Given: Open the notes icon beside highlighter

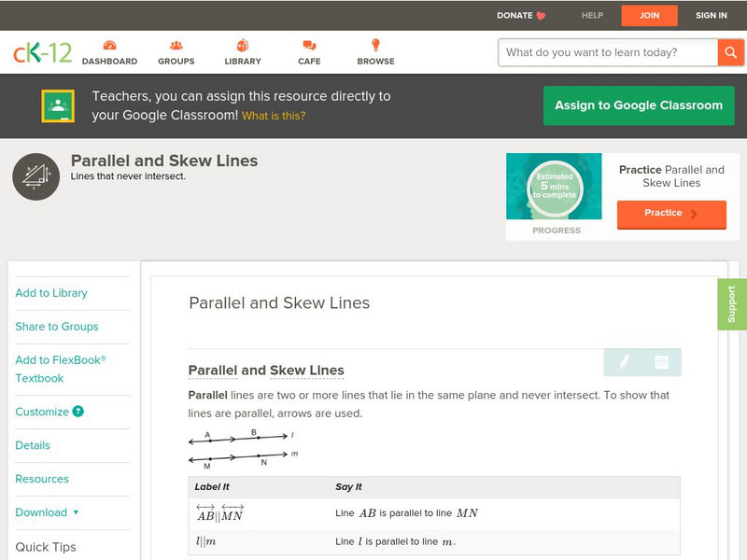Looking at the screenshot, I should pyautogui.click(x=661, y=362).
